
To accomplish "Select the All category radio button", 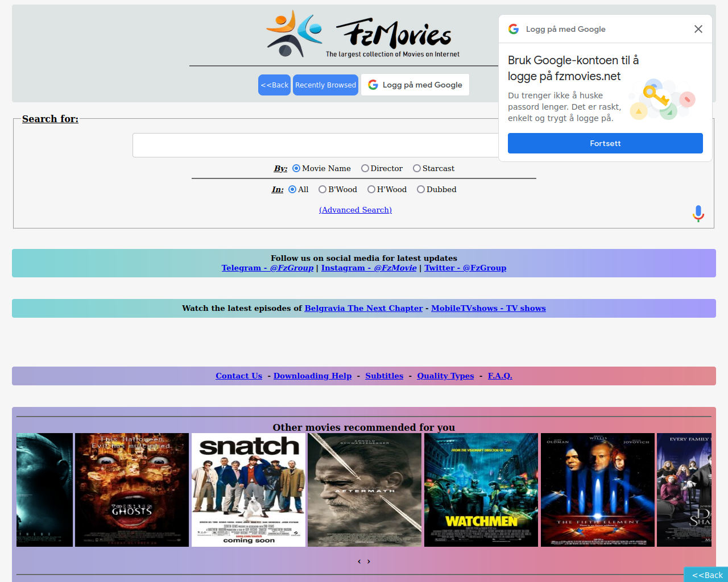I will [292, 189].
